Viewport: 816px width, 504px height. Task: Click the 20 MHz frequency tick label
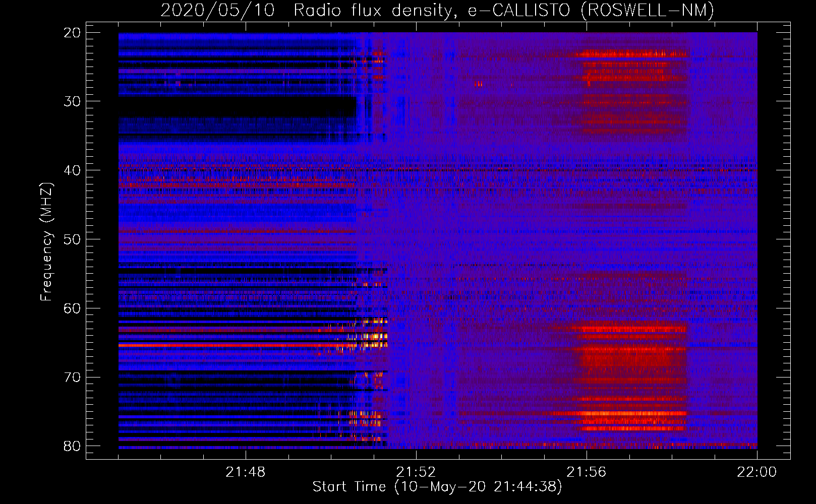pyautogui.click(x=73, y=33)
